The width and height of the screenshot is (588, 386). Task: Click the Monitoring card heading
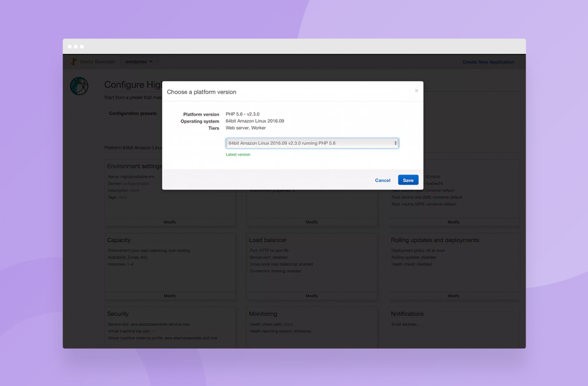coord(263,314)
